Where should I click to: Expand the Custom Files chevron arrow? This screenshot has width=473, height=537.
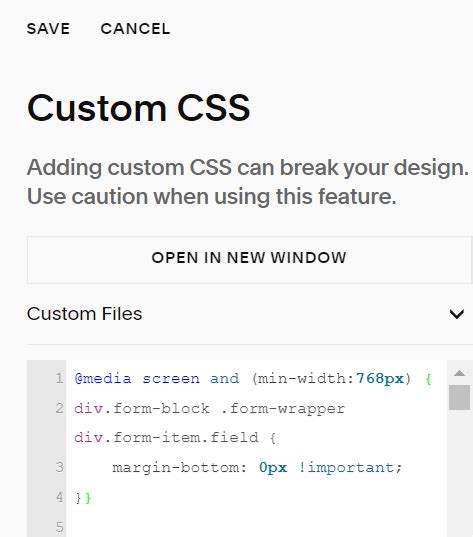tap(457, 313)
